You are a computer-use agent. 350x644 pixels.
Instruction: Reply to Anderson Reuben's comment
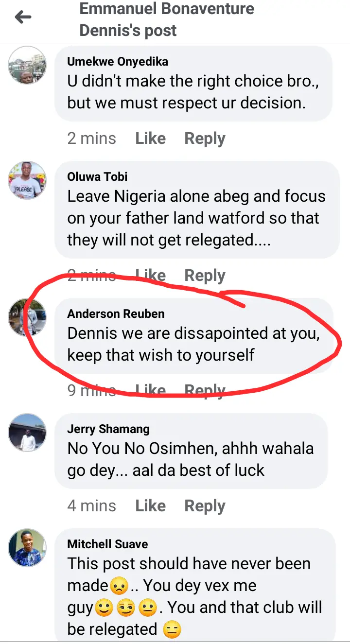click(x=205, y=391)
